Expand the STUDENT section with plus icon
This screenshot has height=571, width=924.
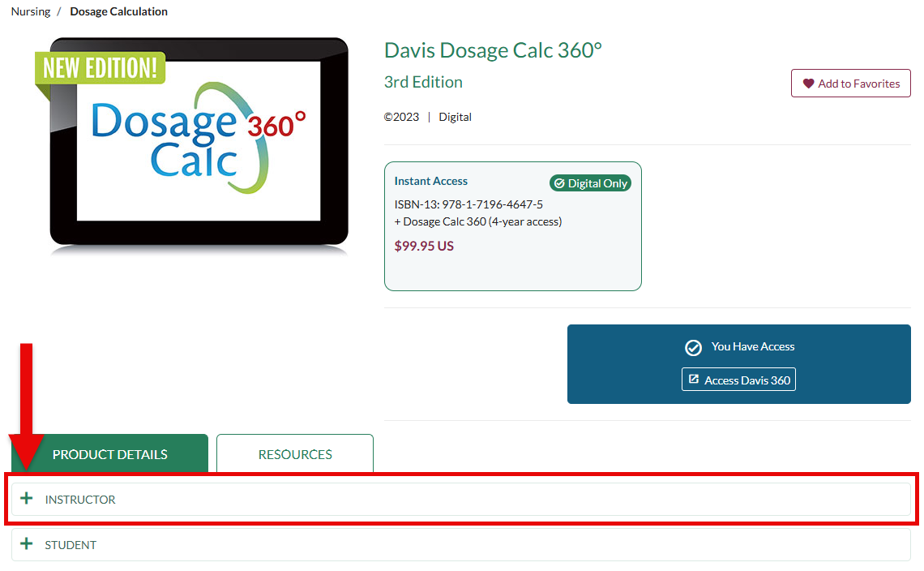point(27,544)
